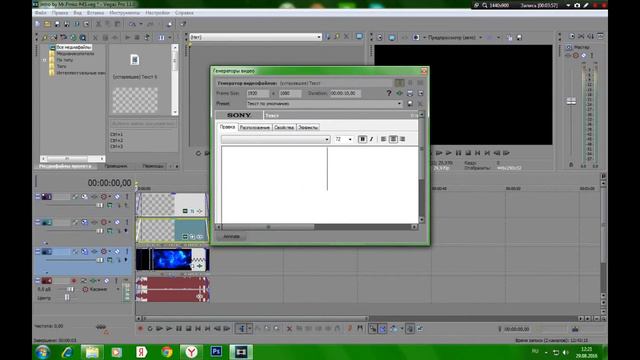640x360 pixels.
Task: Toggle Enable Snapping in the edit toolbar
Action: (x=373, y=329)
